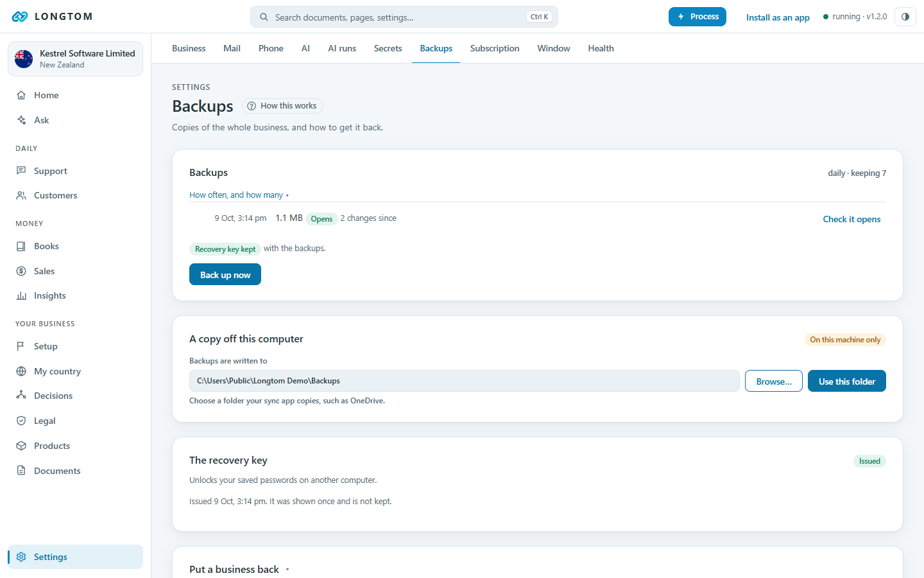Open Sales via dollar icon

click(21, 271)
